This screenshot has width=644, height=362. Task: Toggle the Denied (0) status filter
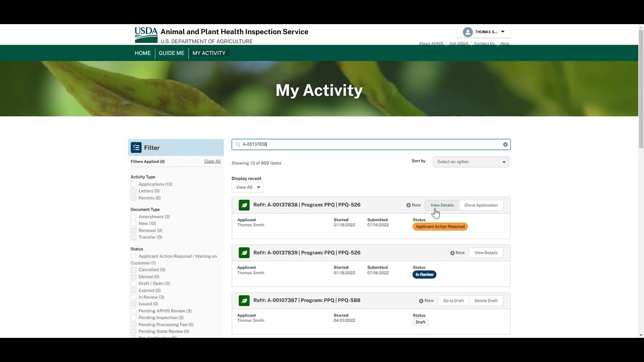133,277
